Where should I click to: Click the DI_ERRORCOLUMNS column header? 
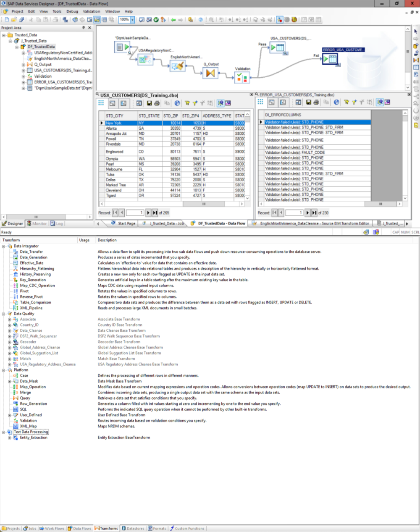tap(317, 115)
